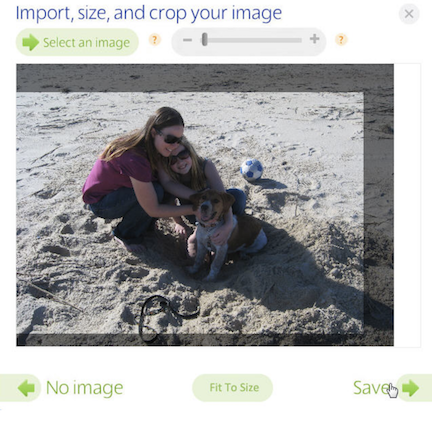Screen dimensions: 432x423
Task: Click the minus zoom-out icon
Action: pos(187,40)
